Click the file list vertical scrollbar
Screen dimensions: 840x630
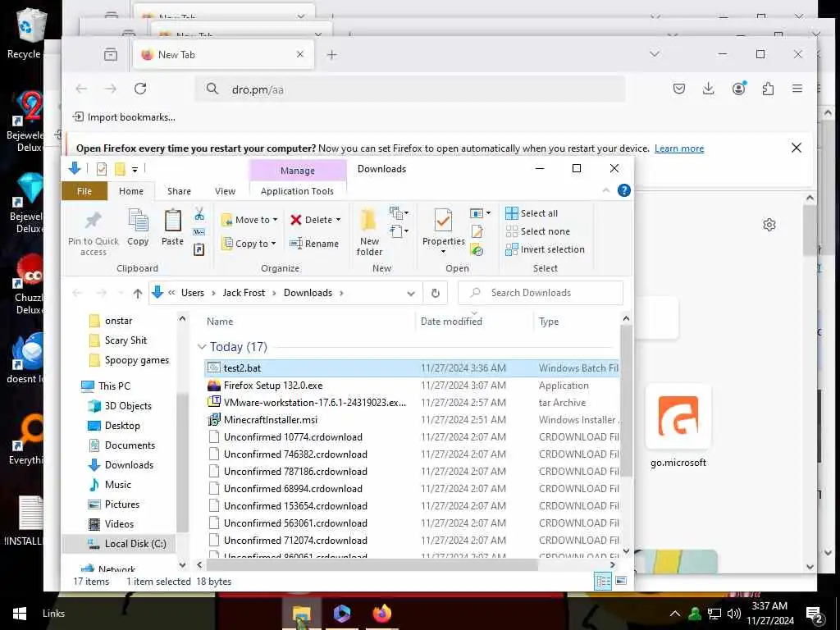[626, 402]
